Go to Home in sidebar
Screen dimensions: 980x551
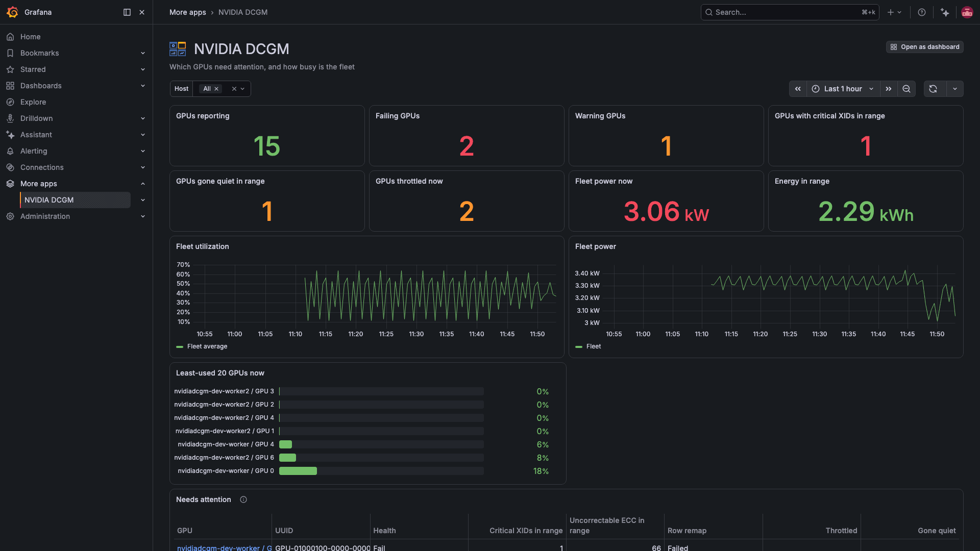pyautogui.click(x=30, y=37)
